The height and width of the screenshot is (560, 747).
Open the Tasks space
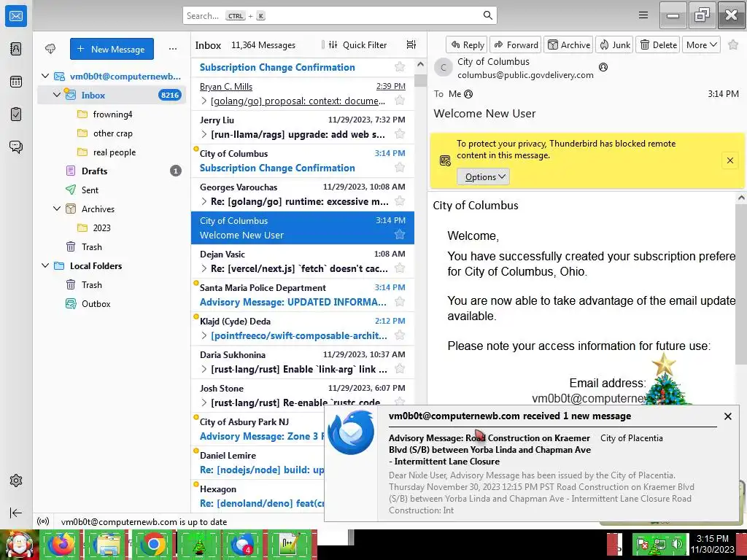[16, 114]
